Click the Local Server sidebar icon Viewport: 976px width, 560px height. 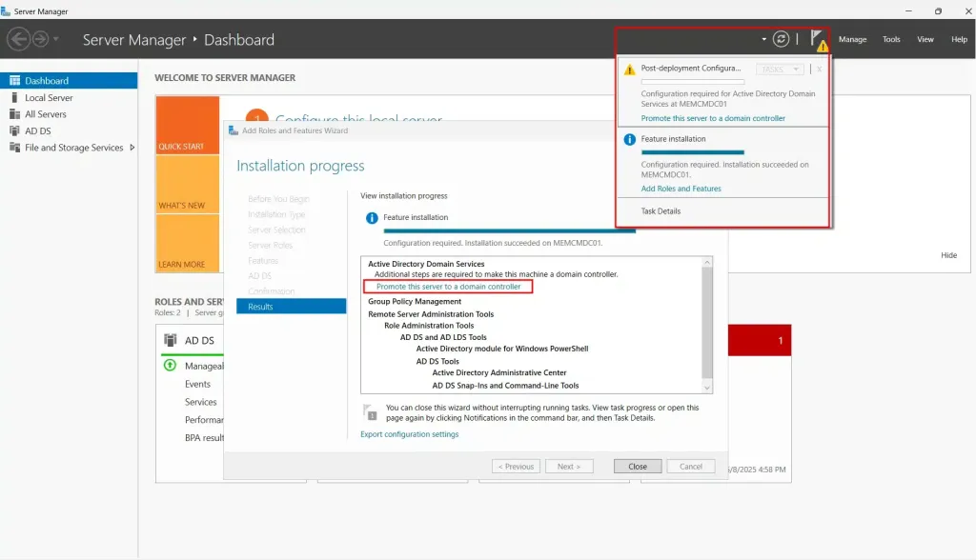point(15,98)
